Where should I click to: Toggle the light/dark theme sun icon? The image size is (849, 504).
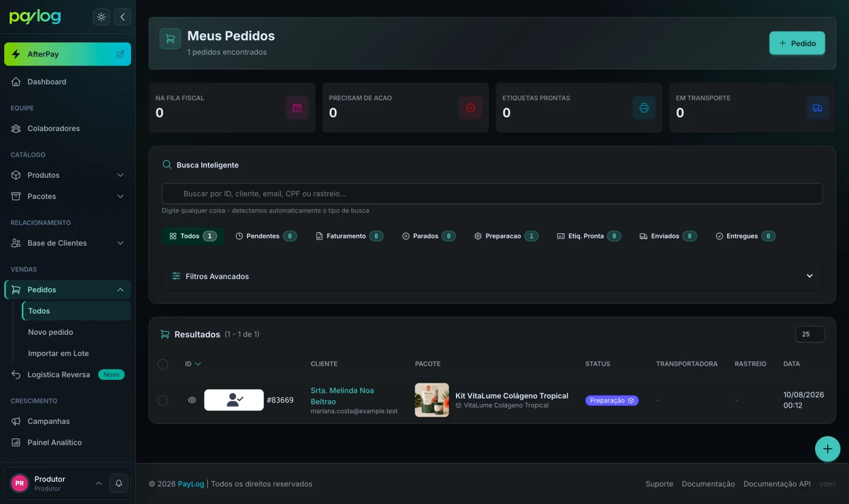click(x=101, y=17)
